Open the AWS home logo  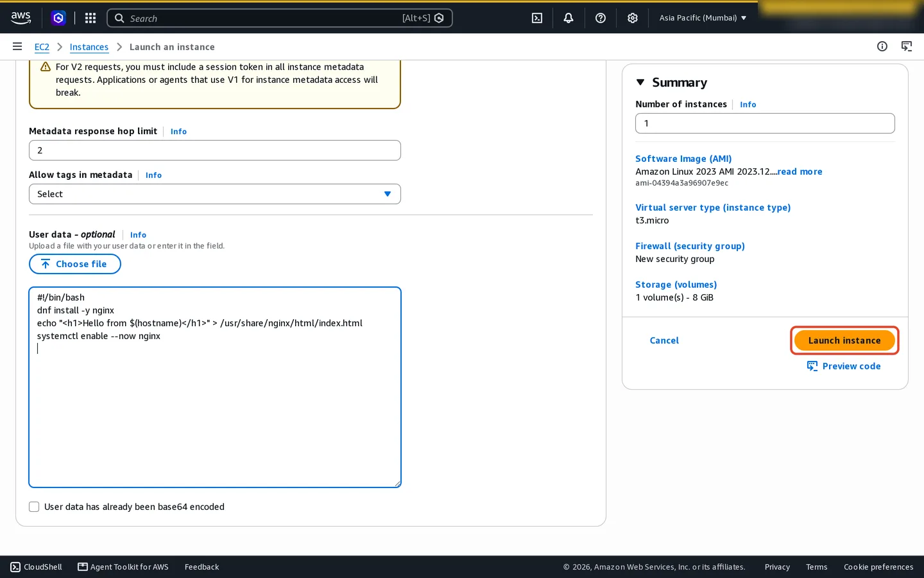pyautogui.click(x=21, y=18)
